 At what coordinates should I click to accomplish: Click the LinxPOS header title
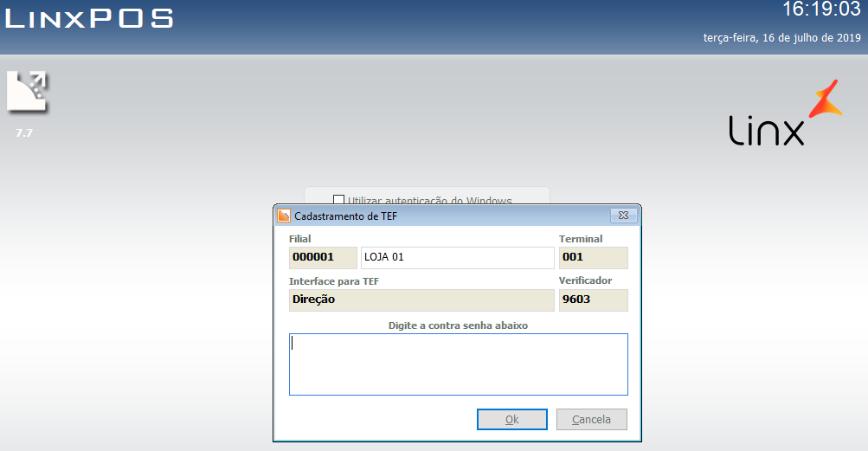(x=89, y=18)
